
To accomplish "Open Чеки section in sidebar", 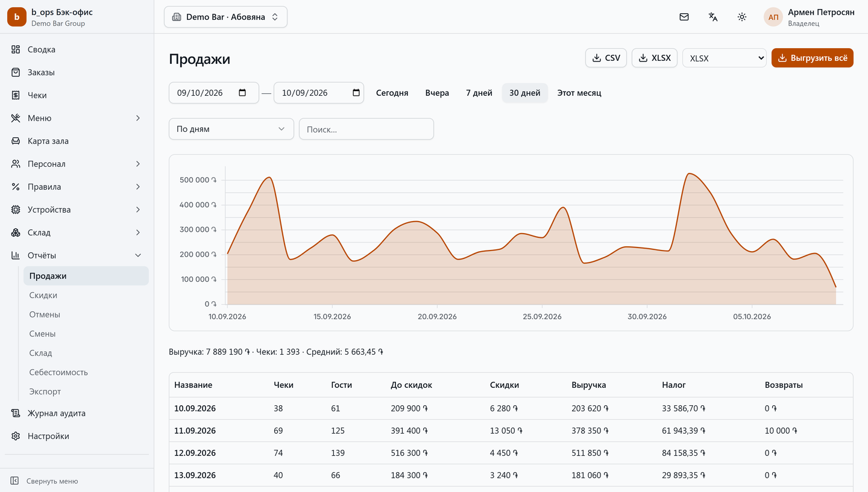I will coord(77,95).
